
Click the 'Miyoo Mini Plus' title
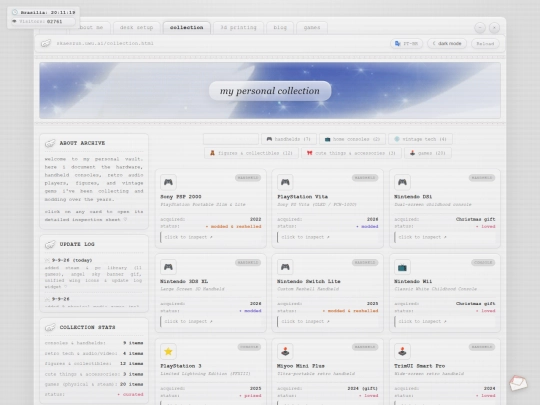coord(301,366)
